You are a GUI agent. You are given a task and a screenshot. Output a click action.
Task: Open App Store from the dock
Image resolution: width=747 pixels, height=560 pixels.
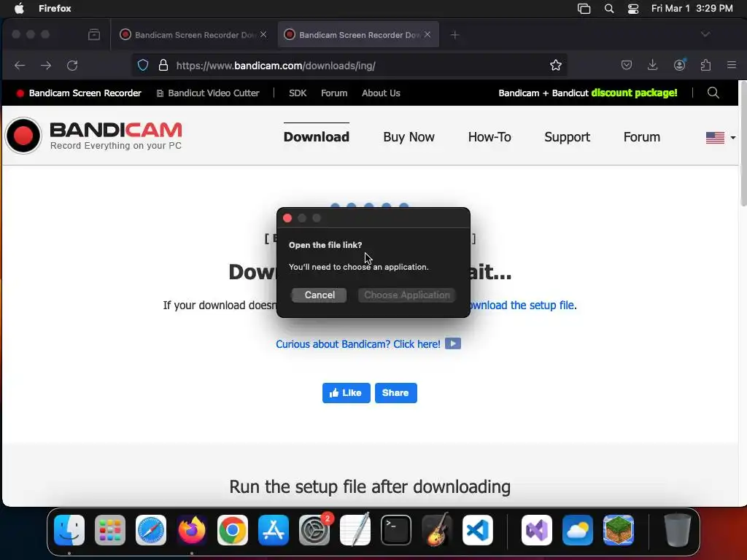tap(274, 530)
